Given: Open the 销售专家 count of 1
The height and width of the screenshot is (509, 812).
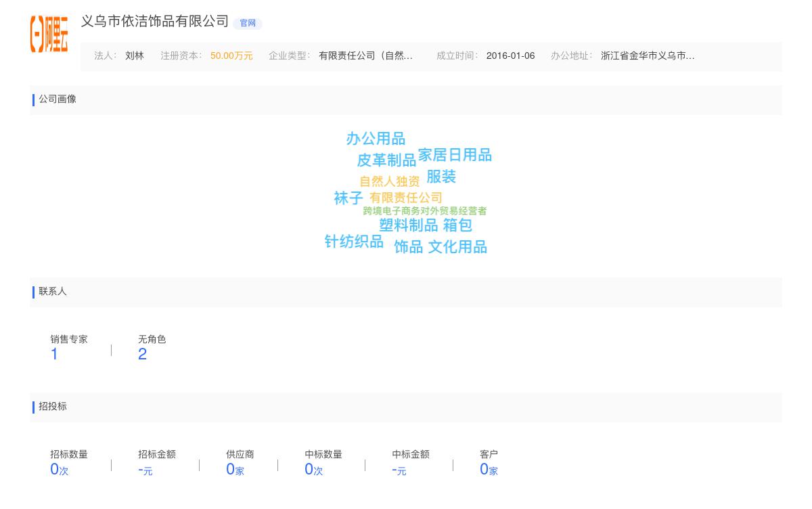Looking at the screenshot, I should (x=54, y=354).
